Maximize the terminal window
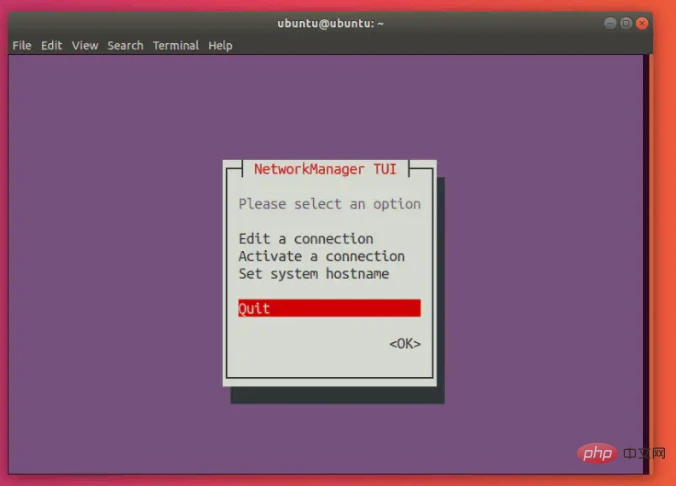Viewport: 676px width, 486px height. (x=625, y=23)
